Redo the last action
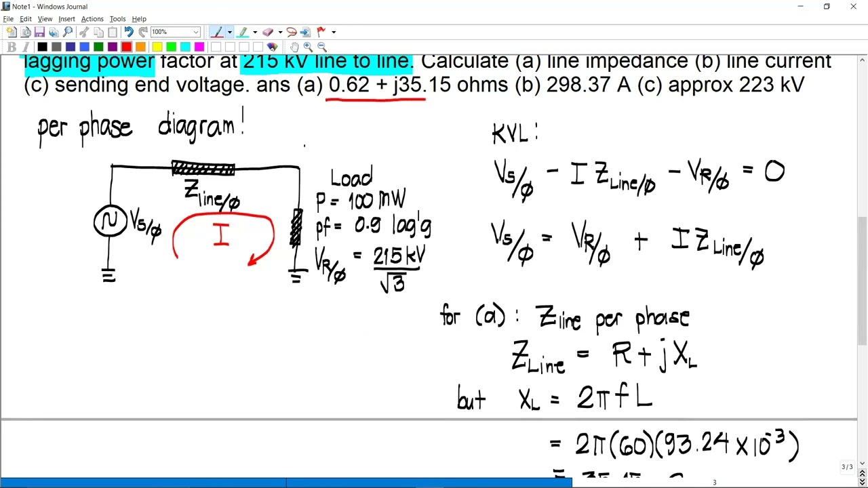Screen dimensions: 868x488 point(143,32)
